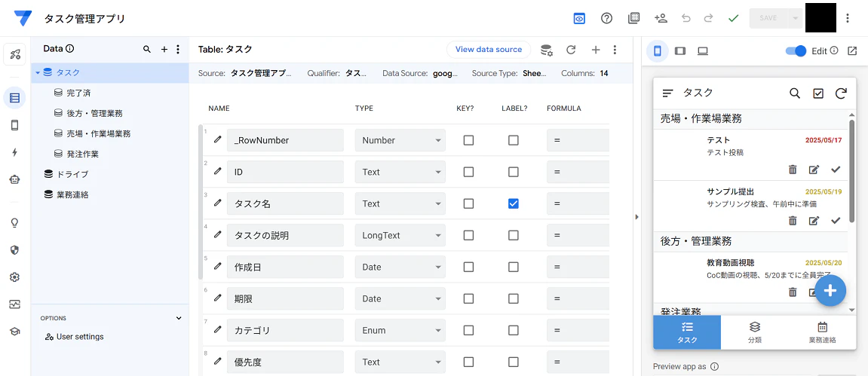Open the Settings gear icon in sidebar
This screenshot has width=868, height=376.
[x=15, y=277]
